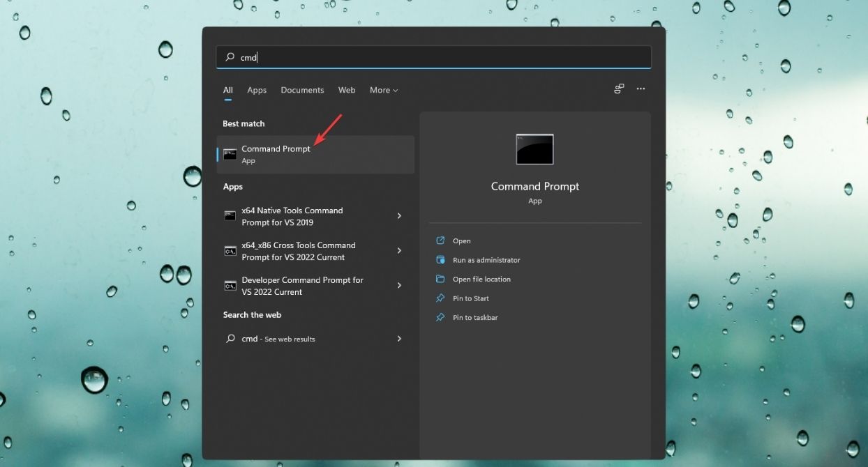The height and width of the screenshot is (467, 868).
Task: Click the magnifying glass in the search box
Action: (x=230, y=57)
